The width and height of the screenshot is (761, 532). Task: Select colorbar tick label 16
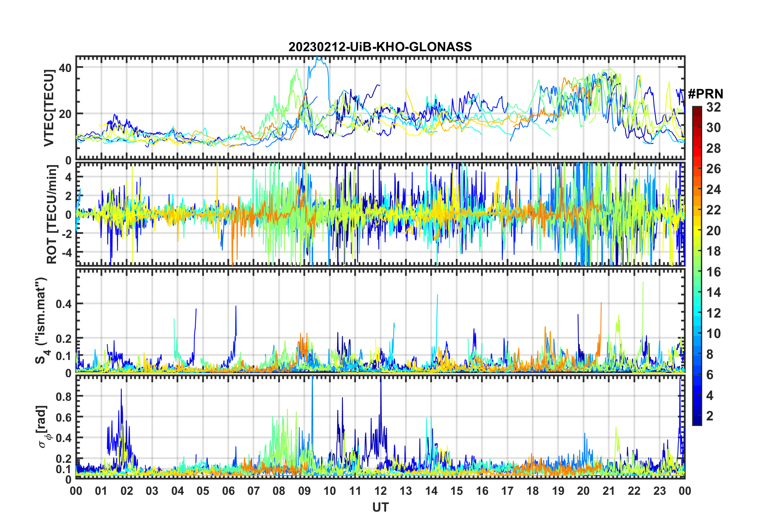[713, 272]
